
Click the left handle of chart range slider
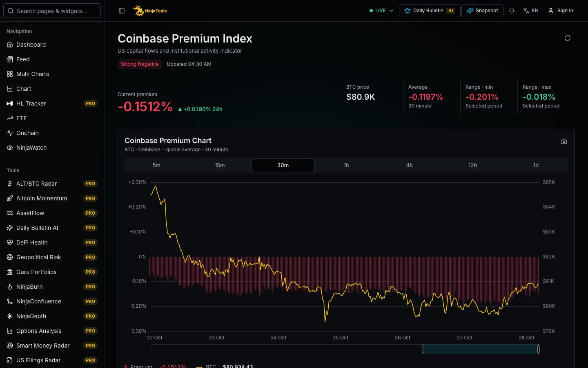[423, 349]
